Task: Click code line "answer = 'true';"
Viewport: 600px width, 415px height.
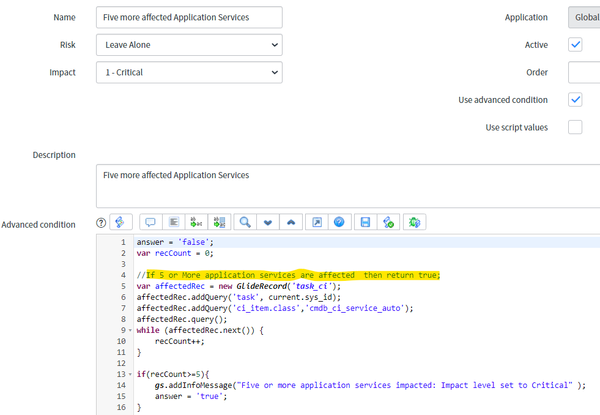Action: pyautogui.click(x=191, y=396)
